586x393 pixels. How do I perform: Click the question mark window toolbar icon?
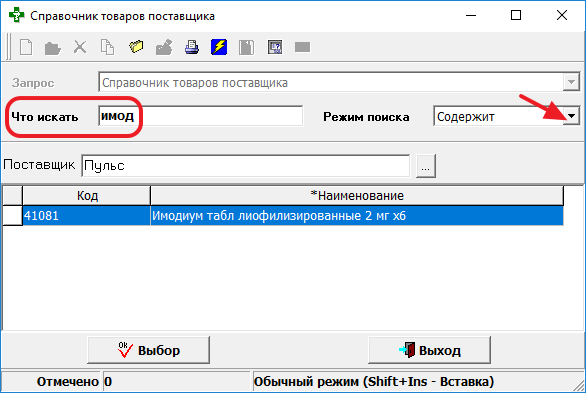pyautogui.click(x=275, y=47)
